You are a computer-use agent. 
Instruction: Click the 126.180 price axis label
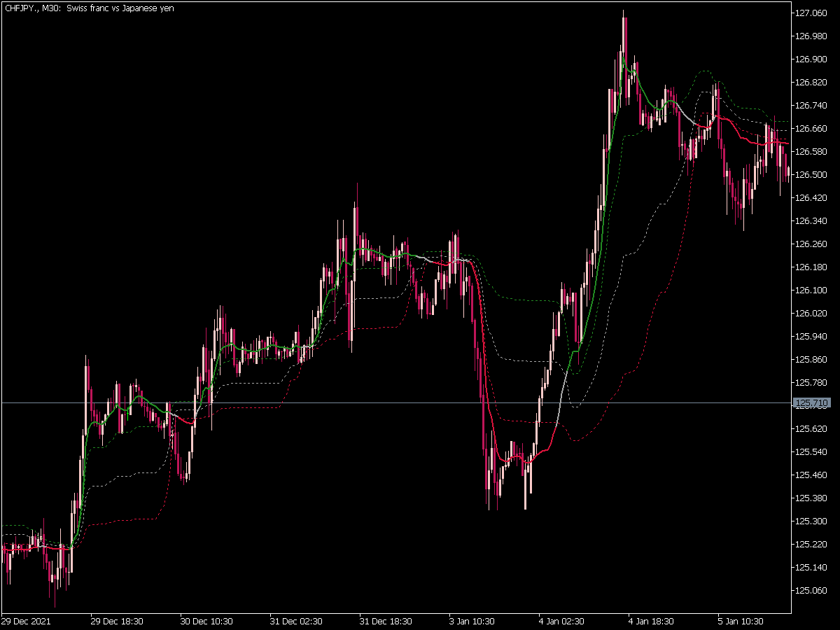tap(811, 267)
